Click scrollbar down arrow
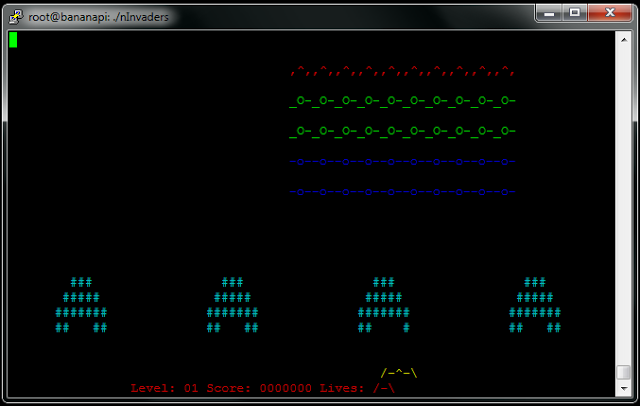Image resolution: width=640 pixels, height=406 pixels. pyautogui.click(x=624, y=388)
